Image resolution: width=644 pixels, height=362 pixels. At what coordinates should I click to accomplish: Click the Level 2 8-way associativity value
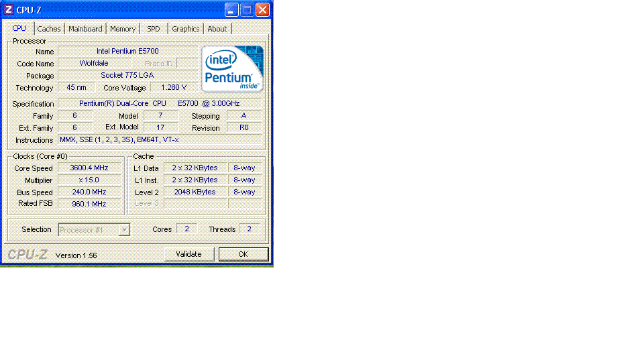point(245,192)
